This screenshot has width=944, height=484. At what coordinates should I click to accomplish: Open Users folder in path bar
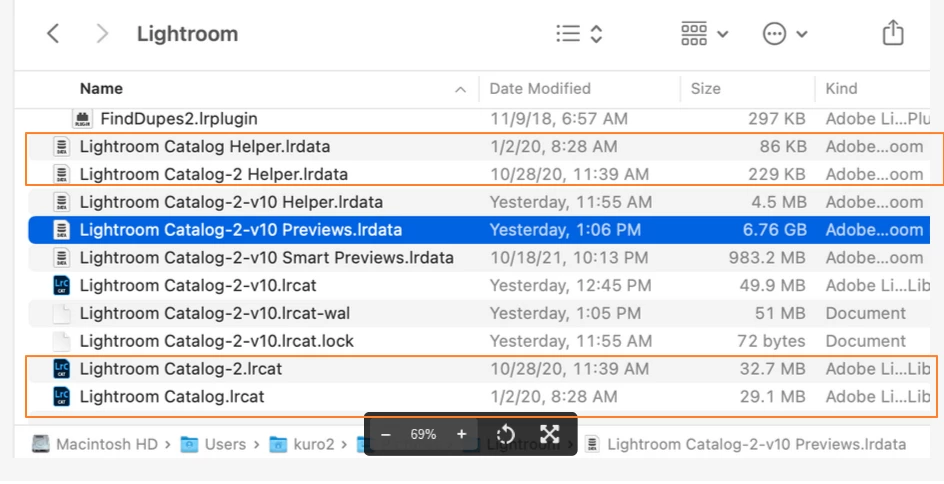[225, 444]
